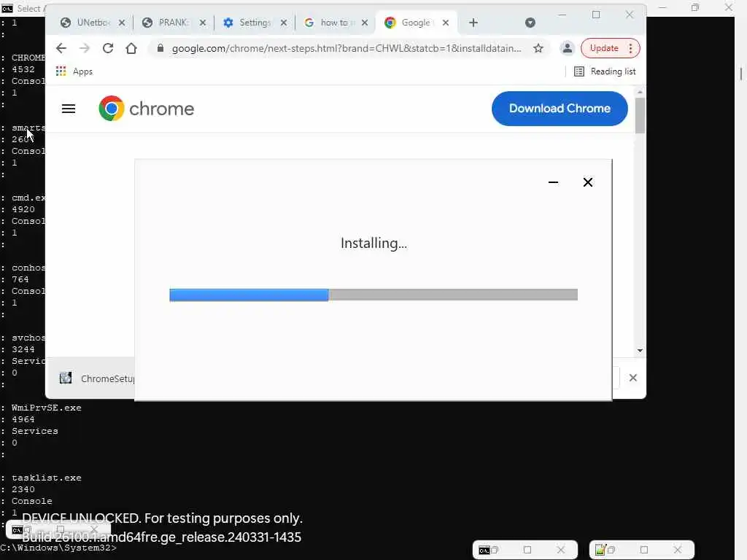Close the PRANK tab
Screen dimensions: 747x560
coord(203,23)
